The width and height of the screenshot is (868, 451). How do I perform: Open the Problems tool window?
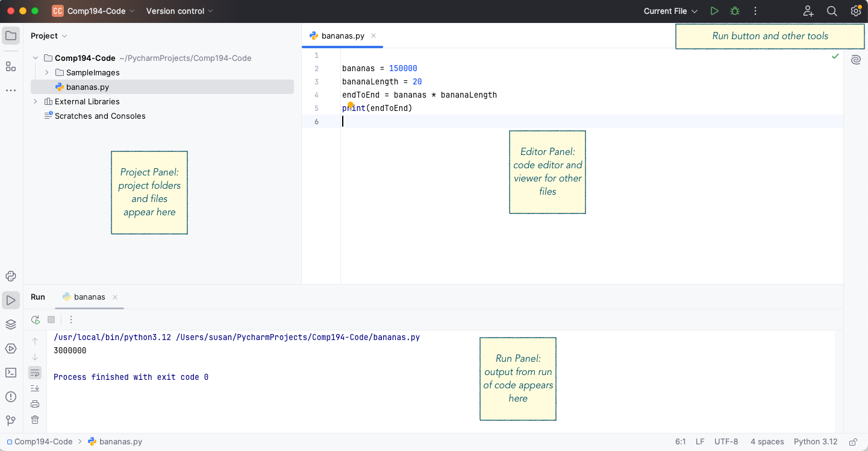[x=11, y=397]
